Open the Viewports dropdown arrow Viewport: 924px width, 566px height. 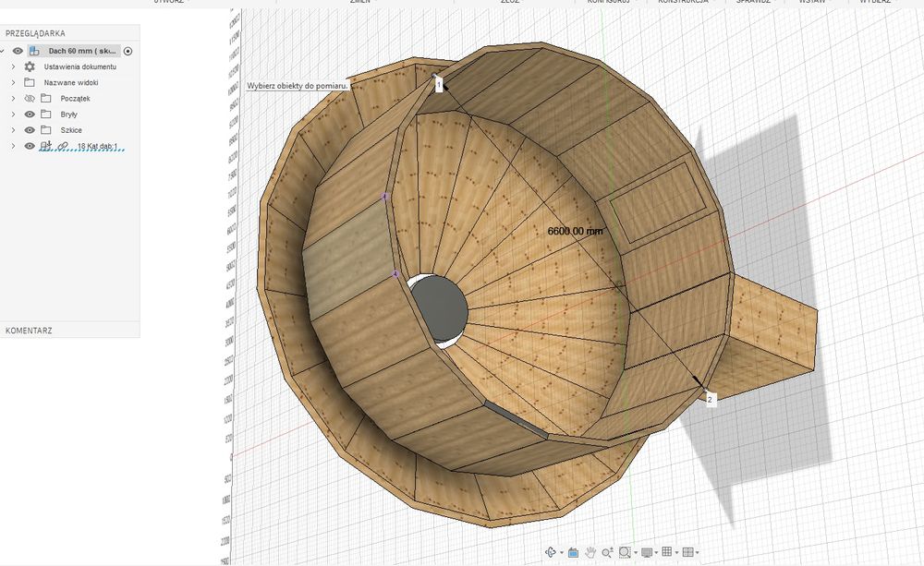[697, 552]
